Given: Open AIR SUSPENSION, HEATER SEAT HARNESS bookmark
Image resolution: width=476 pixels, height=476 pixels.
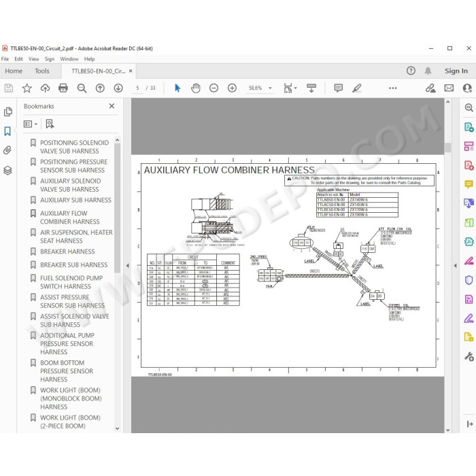Looking at the screenshot, I should point(76,237).
